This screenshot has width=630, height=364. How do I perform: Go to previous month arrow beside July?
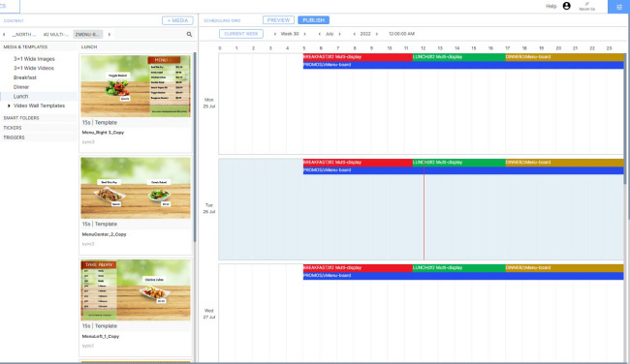320,34
